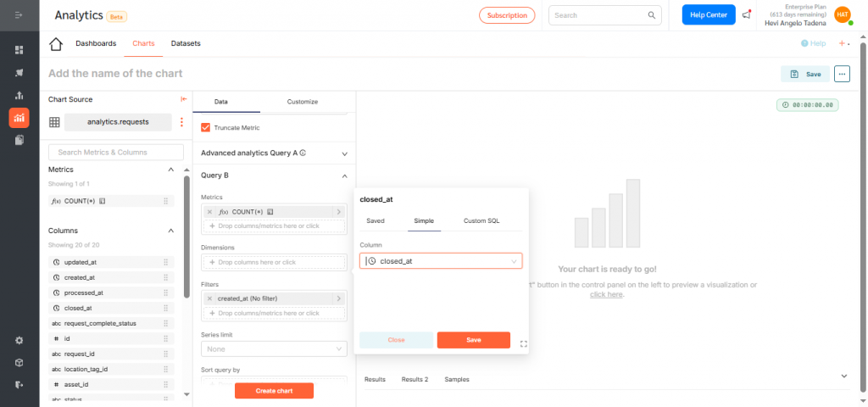Open the Datasets tab
Image resolution: width=868 pixels, height=407 pixels.
click(x=186, y=43)
